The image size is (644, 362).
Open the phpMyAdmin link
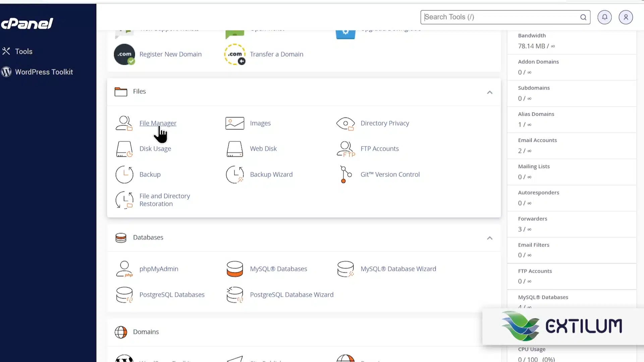click(159, 269)
